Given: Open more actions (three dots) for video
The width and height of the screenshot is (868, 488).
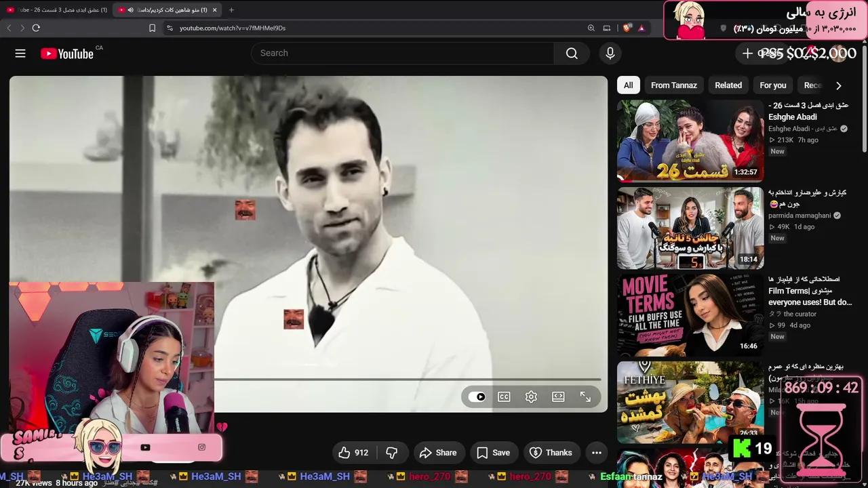Looking at the screenshot, I should point(597,453).
